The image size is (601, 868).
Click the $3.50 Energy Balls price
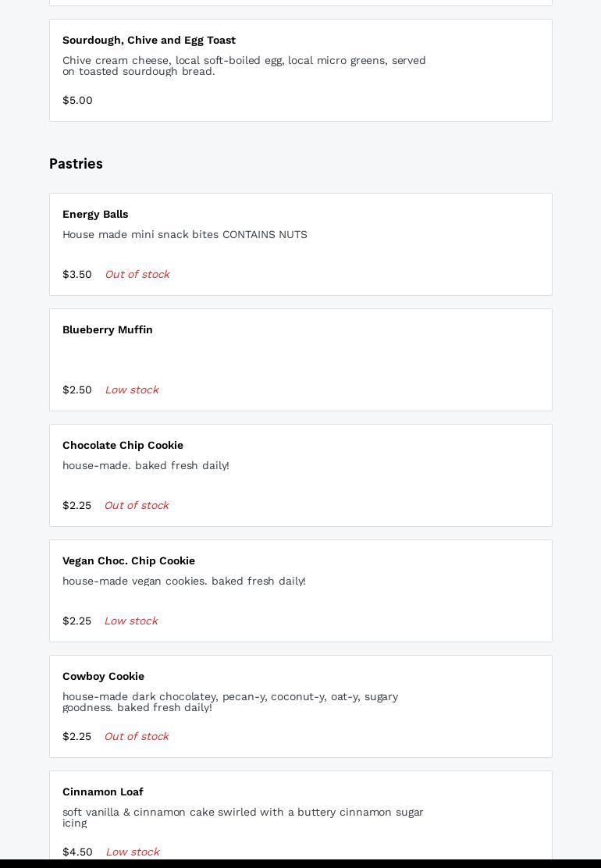pos(77,275)
